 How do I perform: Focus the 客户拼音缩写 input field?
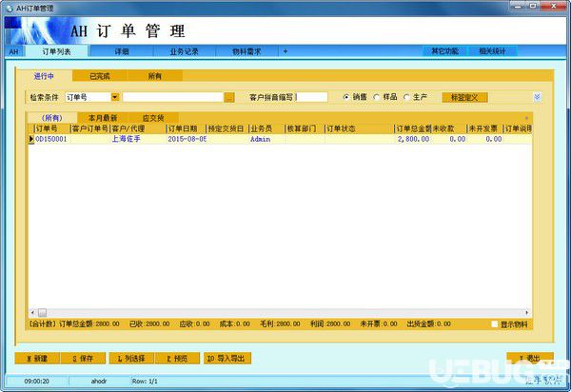pos(311,97)
